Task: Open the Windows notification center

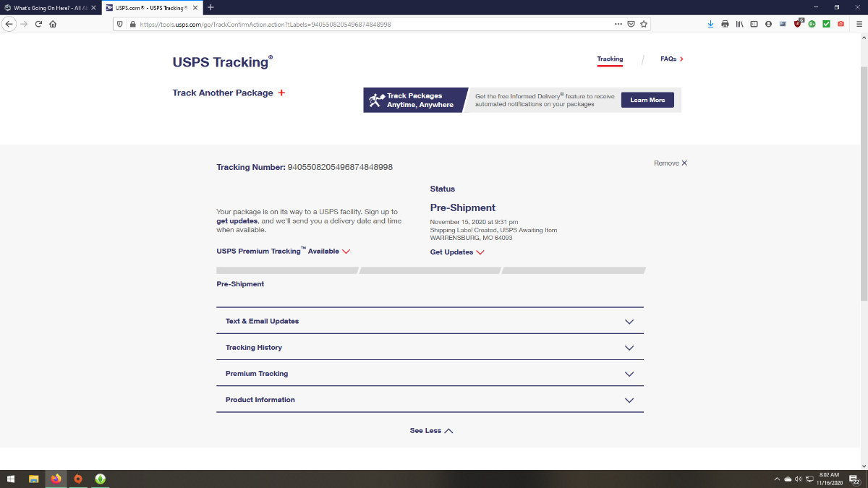Action: [854, 479]
